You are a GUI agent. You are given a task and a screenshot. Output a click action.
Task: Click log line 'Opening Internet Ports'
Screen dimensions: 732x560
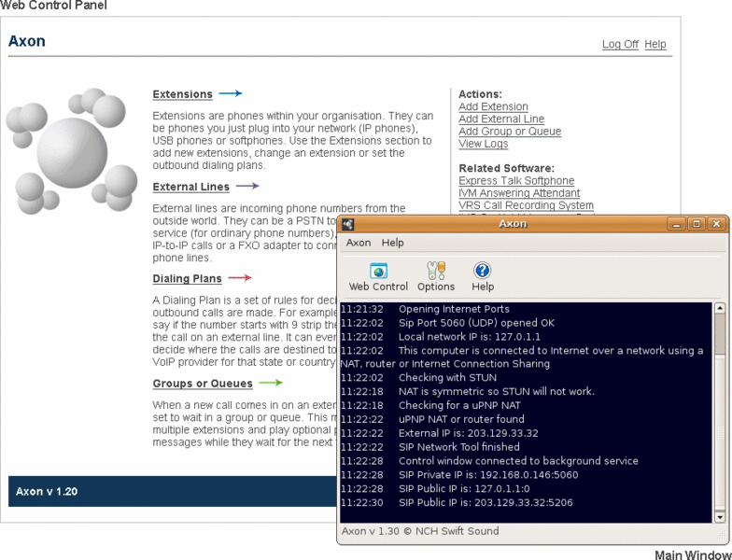pos(454,309)
